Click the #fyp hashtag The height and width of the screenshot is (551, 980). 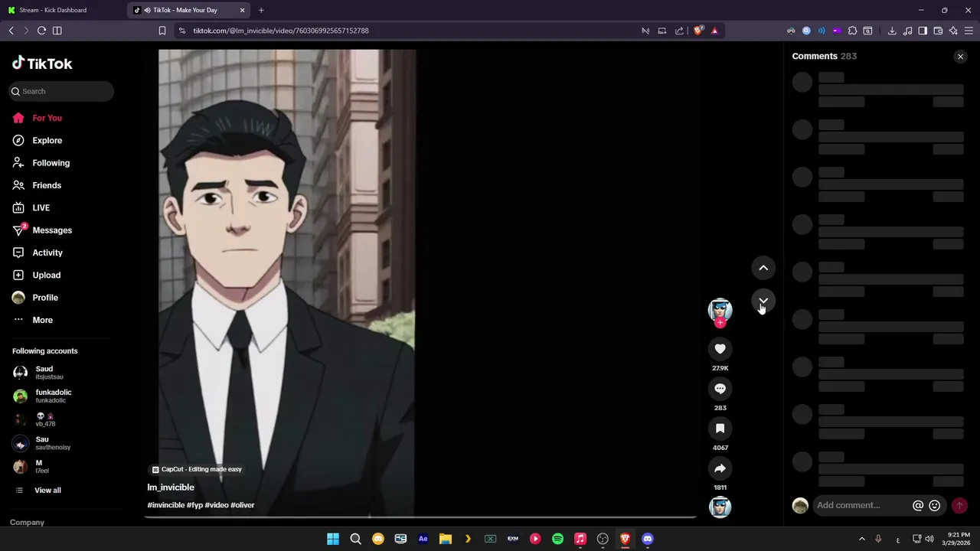(194, 505)
